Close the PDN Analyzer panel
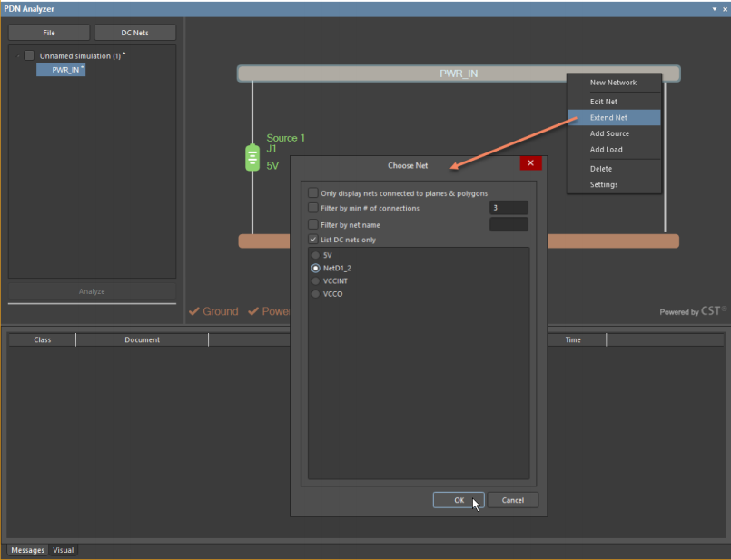This screenshot has height=560, width=731. (725, 9)
